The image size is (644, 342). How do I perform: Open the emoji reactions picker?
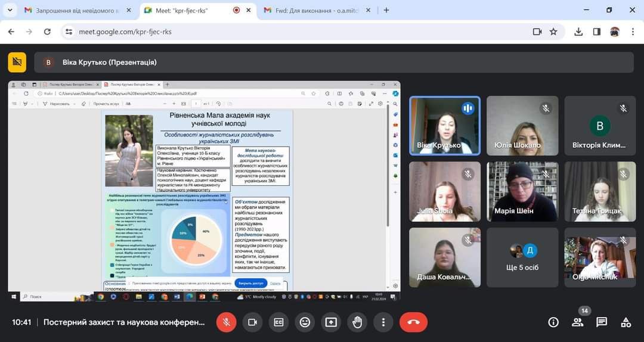[x=305, y=322]
